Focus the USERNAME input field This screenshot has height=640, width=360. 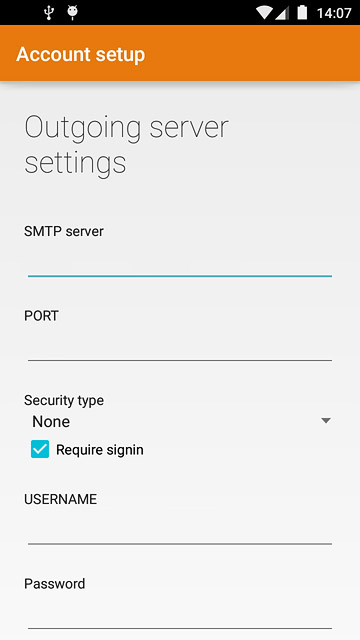(180, 529)
